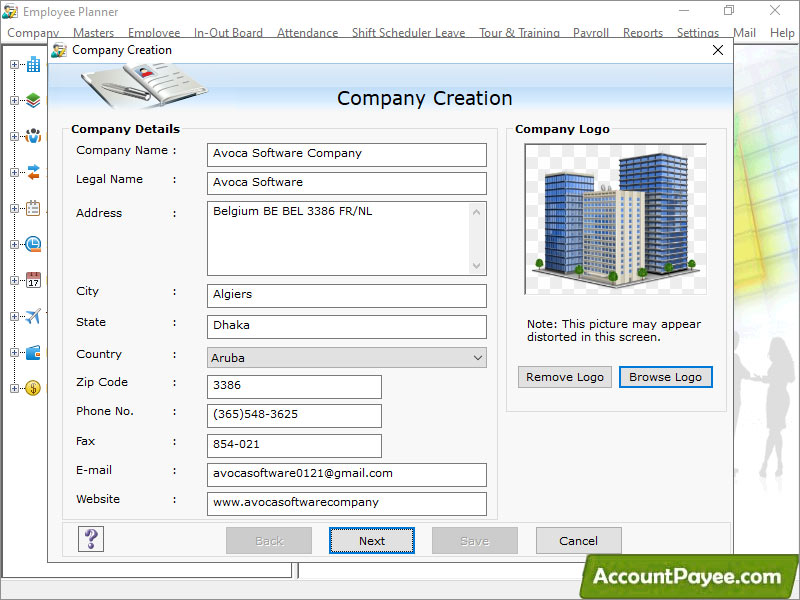Open the Help menu
800x600 pixels.
(x=782, y=33)
